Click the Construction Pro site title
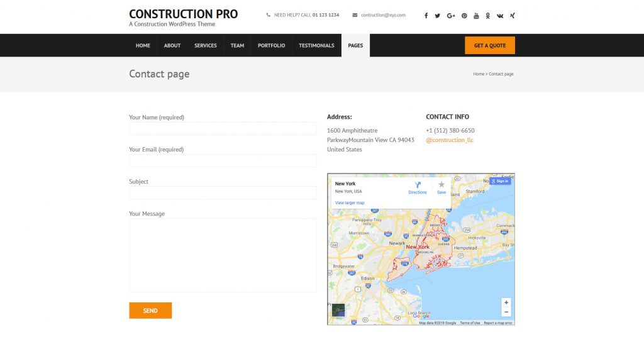This screenshot has width=644, height=347. click(183, 14)
